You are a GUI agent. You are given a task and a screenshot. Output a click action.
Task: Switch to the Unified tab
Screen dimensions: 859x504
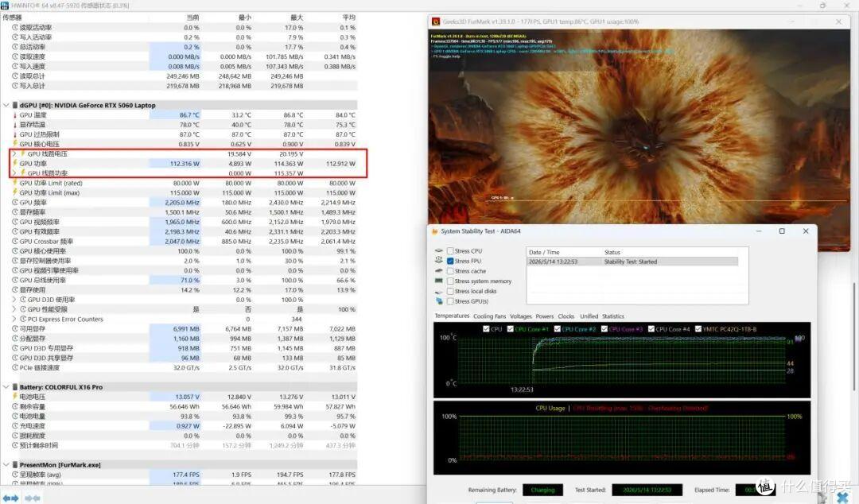pos(589,316)
